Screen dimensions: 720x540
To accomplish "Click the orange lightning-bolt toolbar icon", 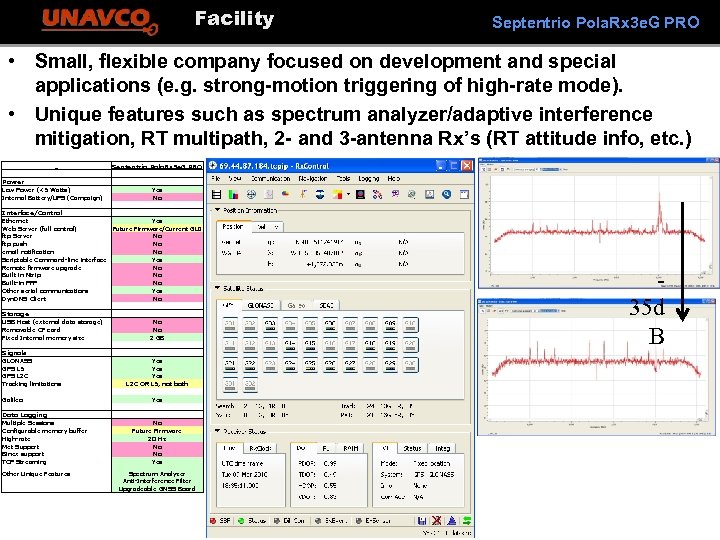I will click(x=303, y=195).
